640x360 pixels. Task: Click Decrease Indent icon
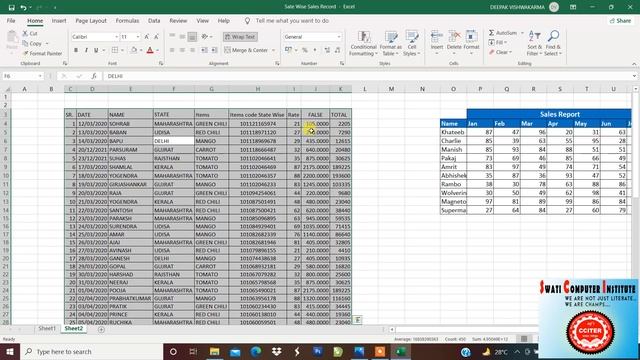(204, 50)
